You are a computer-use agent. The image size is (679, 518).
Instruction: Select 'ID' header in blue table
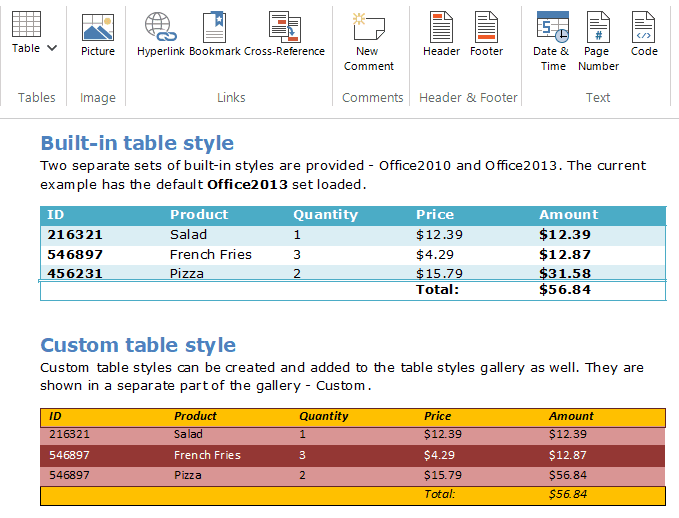[x=55, y=214]
